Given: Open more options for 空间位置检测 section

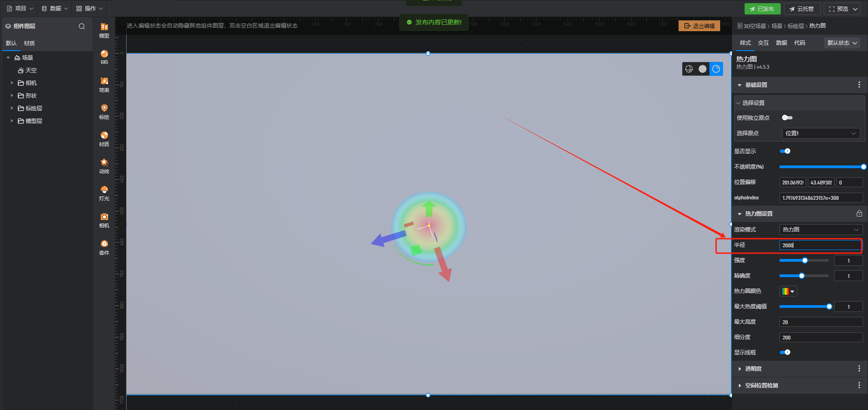Looking at the screenshot, I should click(859, 385).
